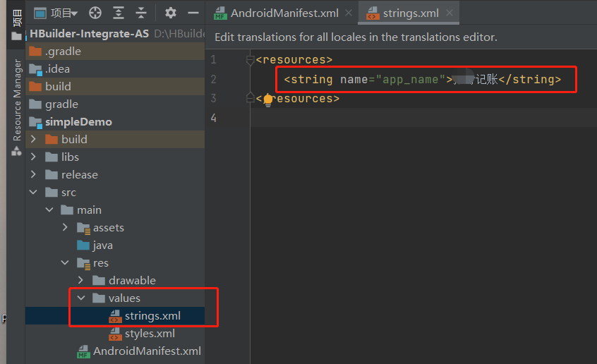The image size is (597, 364).
Task: Click the app_name string line in editor
Action: [422, 80]
